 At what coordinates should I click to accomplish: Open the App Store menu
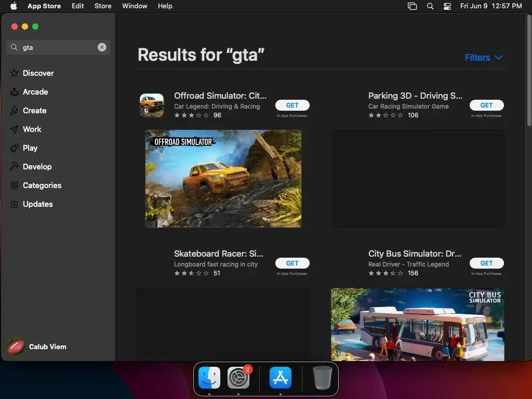44,6
